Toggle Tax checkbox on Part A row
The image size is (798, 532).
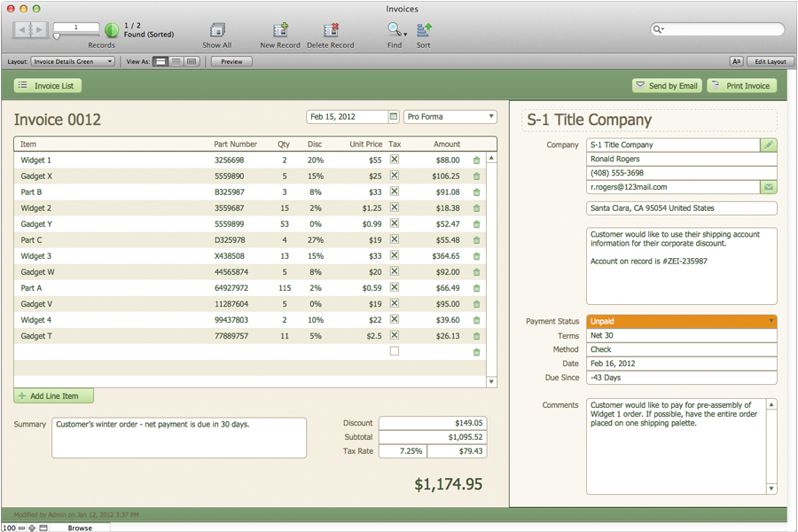[x=395, y=287]
